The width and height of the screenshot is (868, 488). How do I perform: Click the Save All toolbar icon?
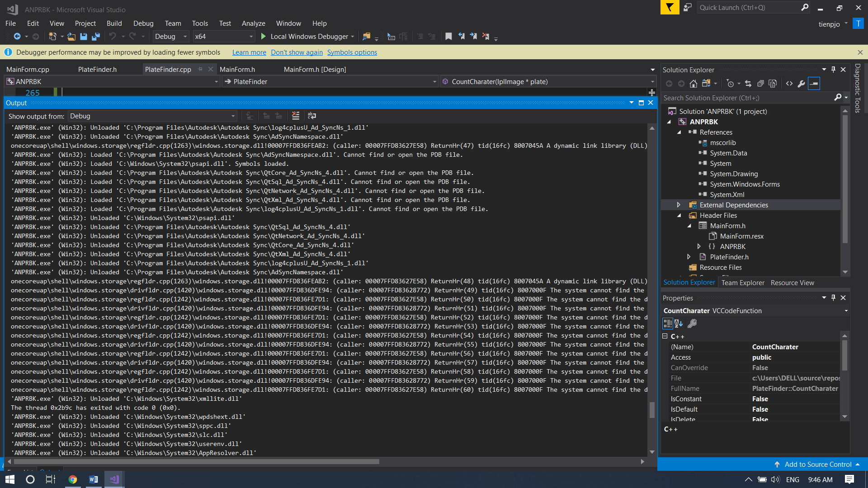[x=96, y=37]
